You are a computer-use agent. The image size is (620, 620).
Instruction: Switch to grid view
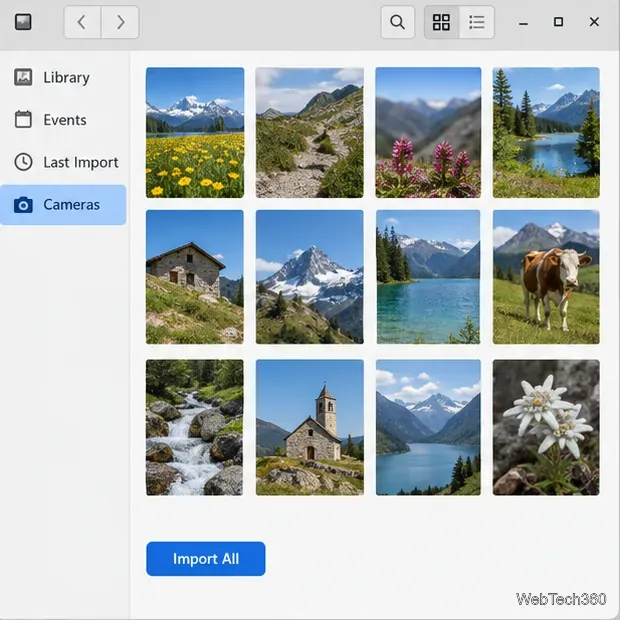[x=441, y=22]
